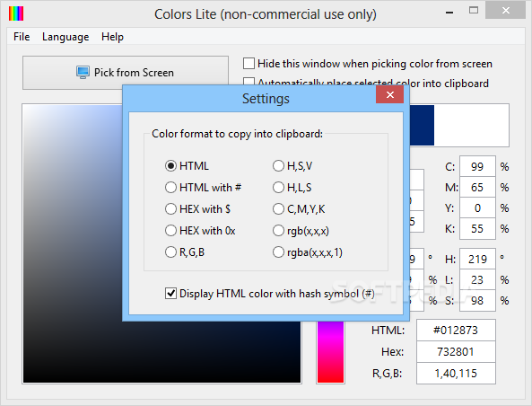The image size is (532, 406).
Task: Close the Colors Lite main window
Action: pos(506,11)
